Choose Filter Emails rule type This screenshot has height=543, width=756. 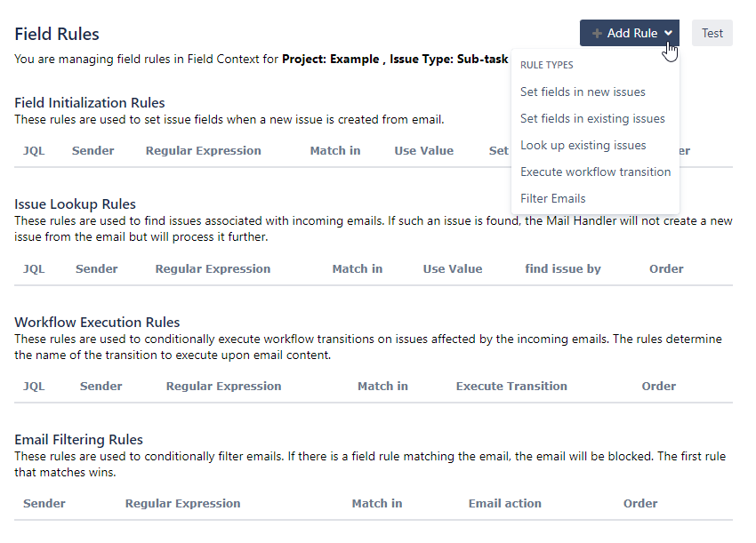pyautogui.click(x=553, y=198)
